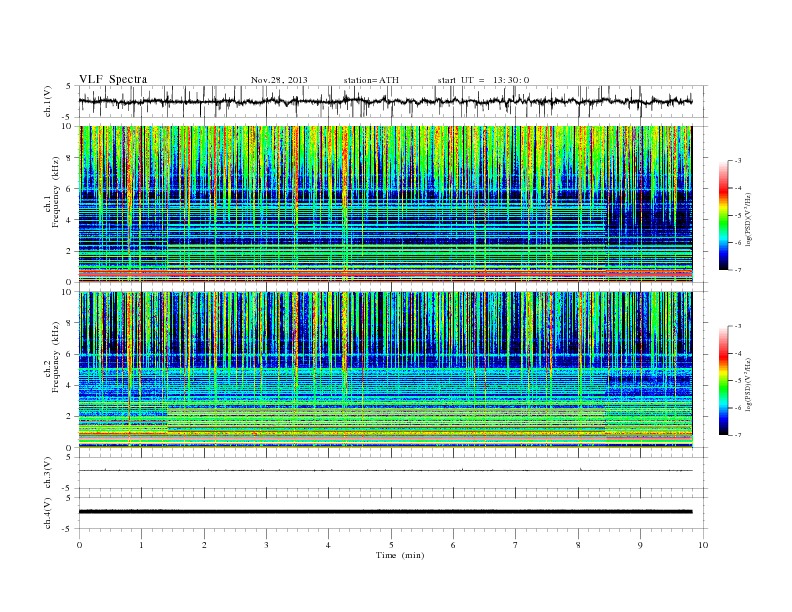This screenshot has height=612, width=792.
Task: Click the ch.1 spectrogram panel
Action: pyautogui.click(x=385, y=204)
